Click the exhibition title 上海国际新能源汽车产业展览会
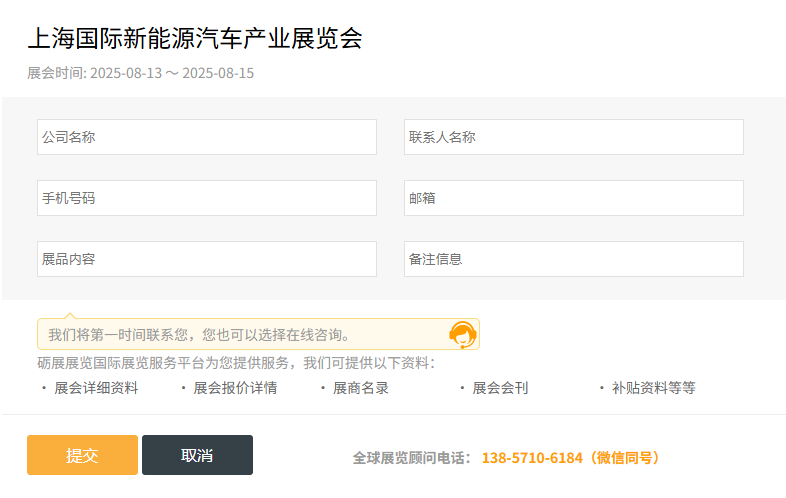Image resolution: width=786 pixels, height=498 pixels. [x=195, y=38]
